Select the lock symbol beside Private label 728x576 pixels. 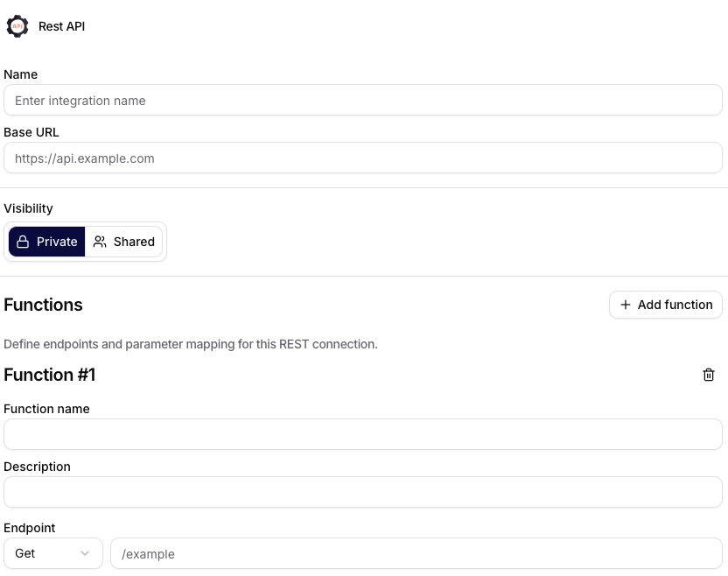click(x=24, y=242)
